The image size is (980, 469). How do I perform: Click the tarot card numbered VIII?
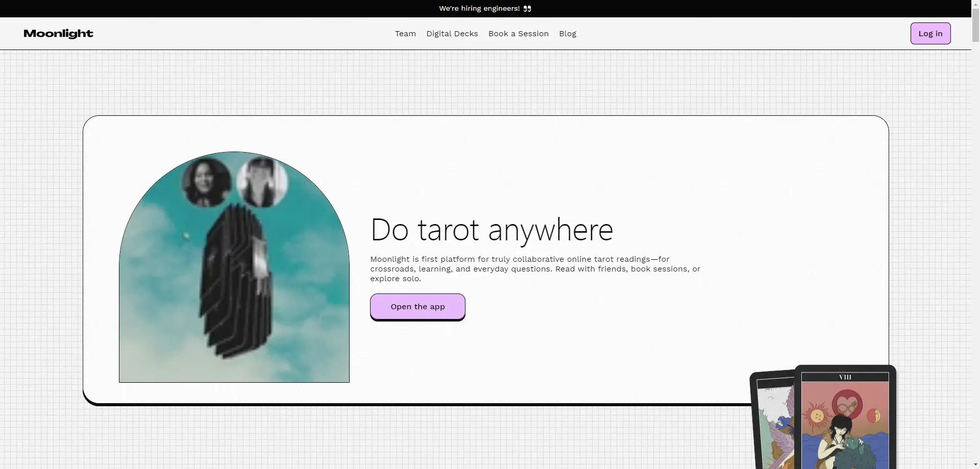click(x=845, y=418)
